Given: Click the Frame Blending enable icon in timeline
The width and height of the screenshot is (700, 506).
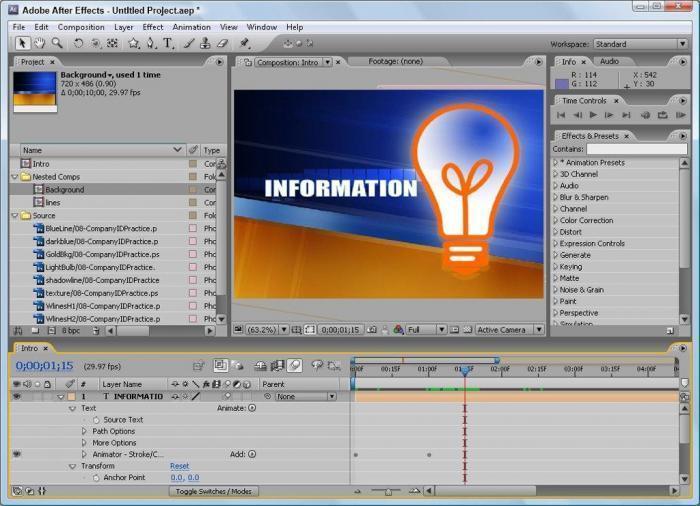Looking at the screenshot, I should point(277,366).
